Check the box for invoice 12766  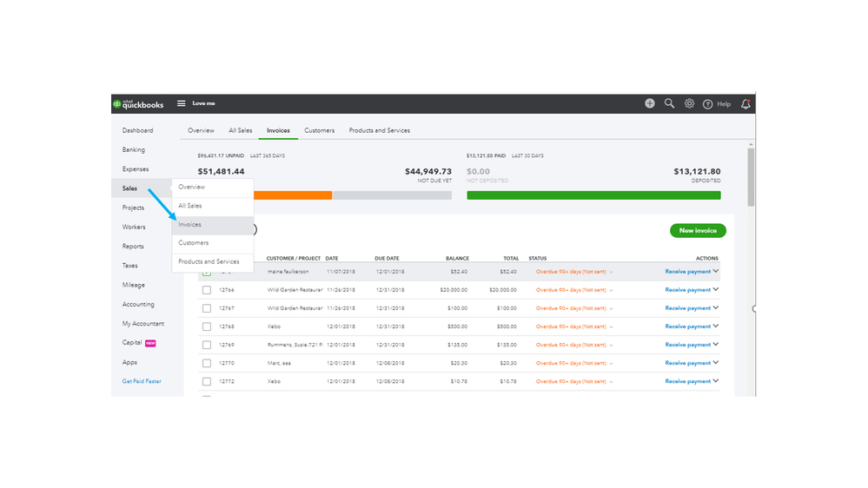click(x=207, y=290)
